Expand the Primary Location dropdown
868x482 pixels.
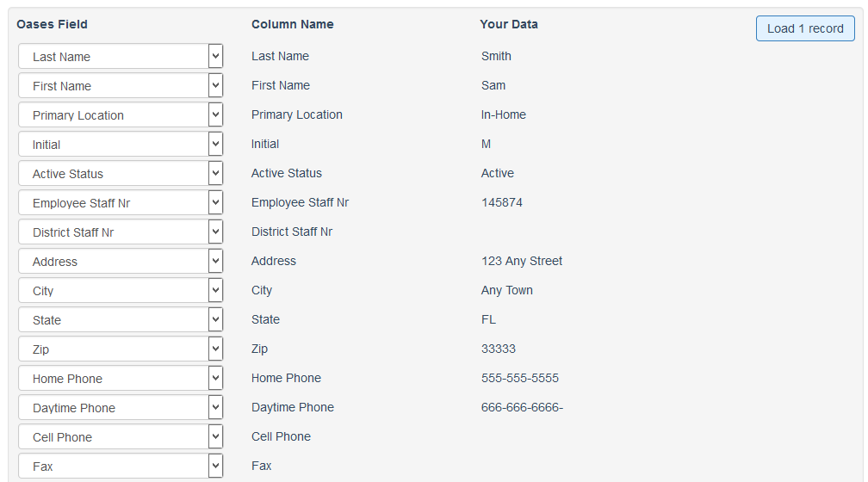point(121,115)
